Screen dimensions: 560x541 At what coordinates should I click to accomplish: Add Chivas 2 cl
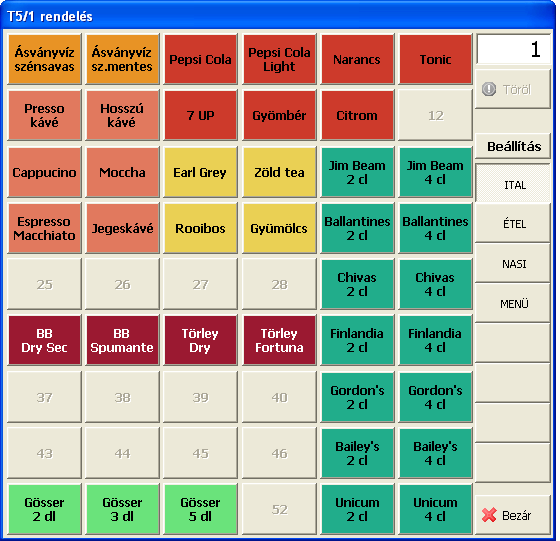tap(357, 284)
